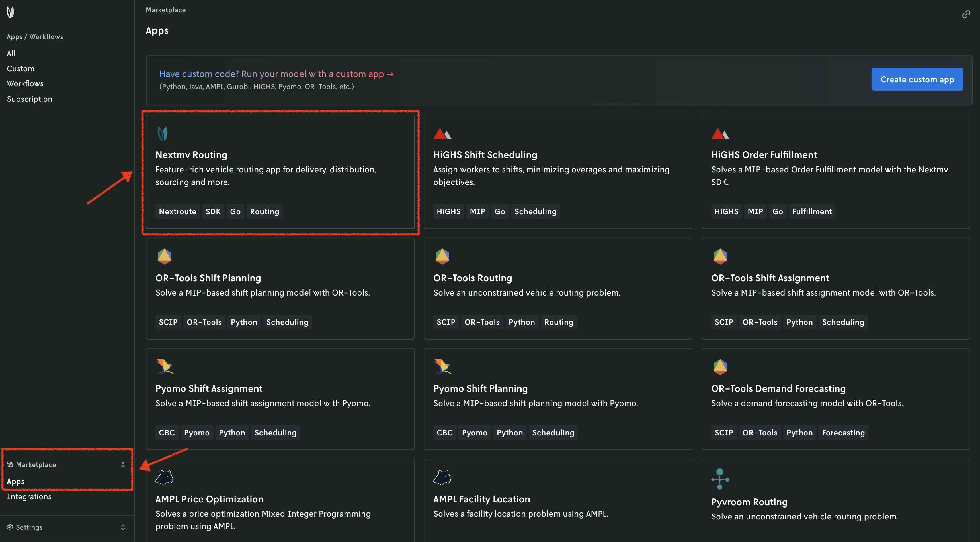Click the Nextmv Routing app logo icon
Image resolution: width=980 pixels, height=542 pixels.
tap(163, 134)
